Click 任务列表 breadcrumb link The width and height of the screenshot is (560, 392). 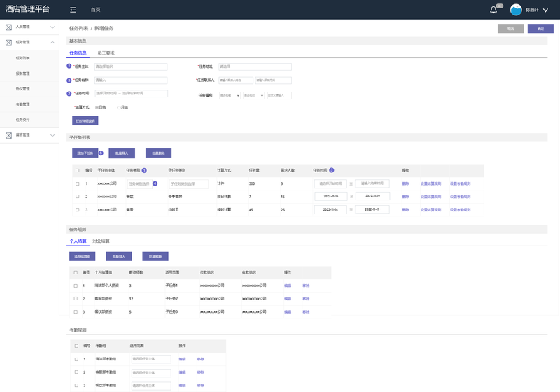pos(78,28)
